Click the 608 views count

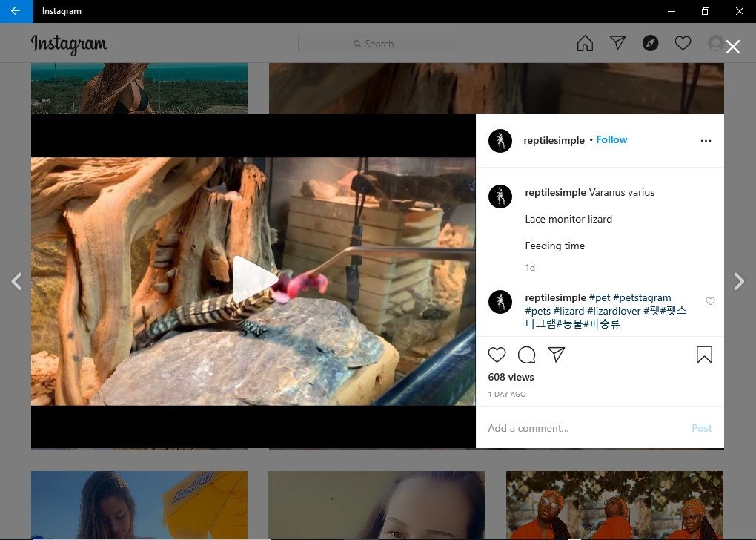pos(511,377)
